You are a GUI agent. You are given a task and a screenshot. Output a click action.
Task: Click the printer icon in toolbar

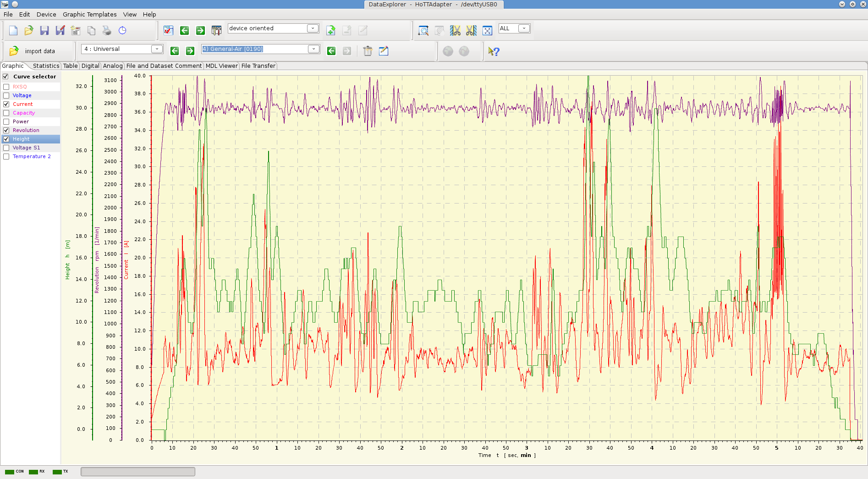[107, 31]
